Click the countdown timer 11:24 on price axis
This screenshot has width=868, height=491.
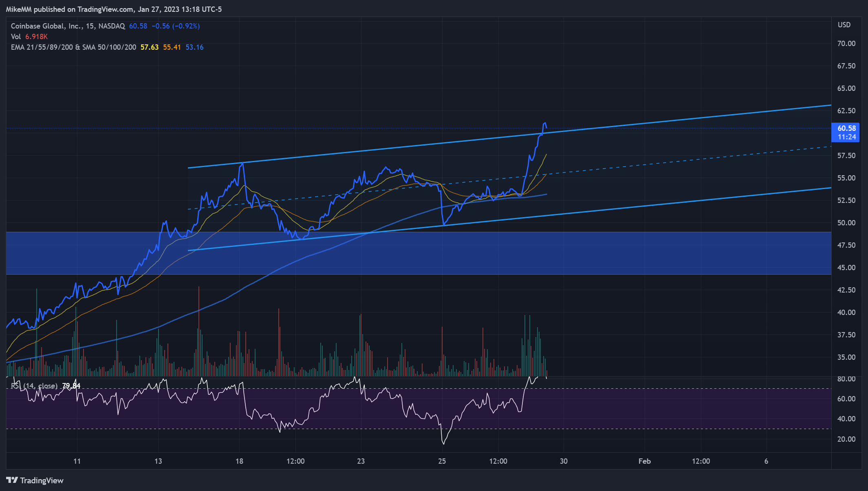[846, 137]
